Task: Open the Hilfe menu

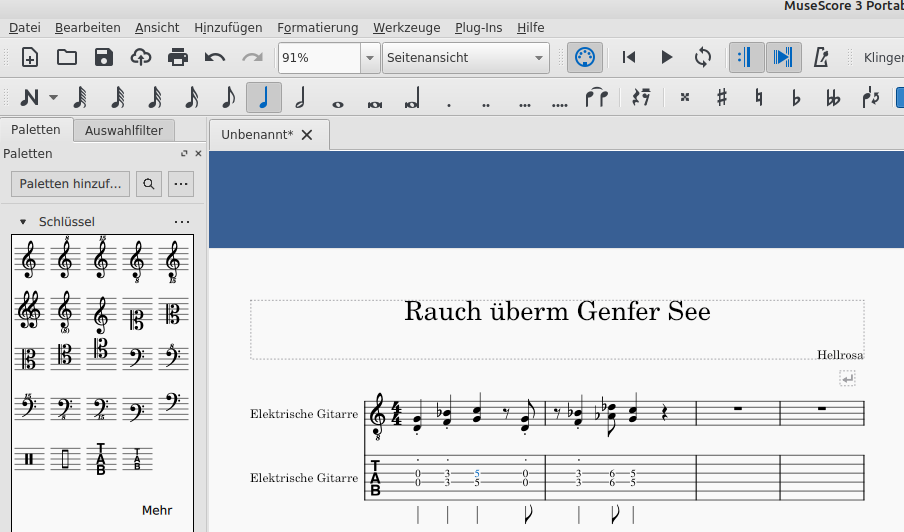Action: pos(530,28)
